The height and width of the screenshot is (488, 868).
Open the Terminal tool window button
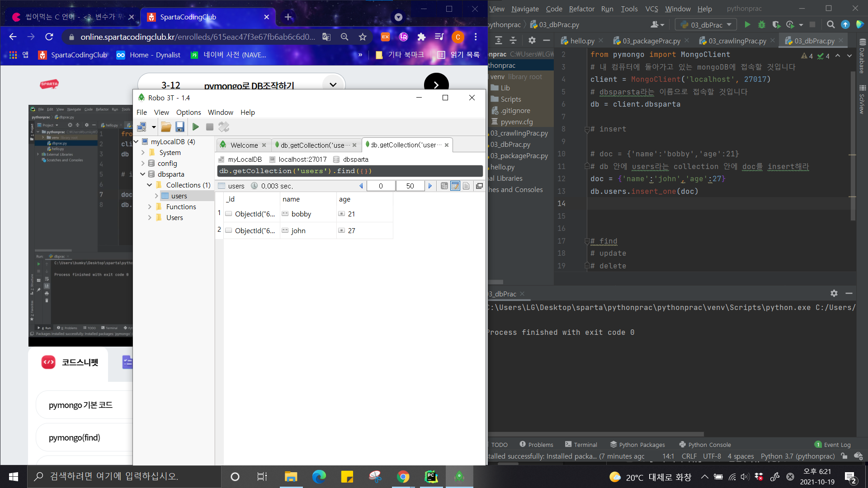tap(581, 445)
